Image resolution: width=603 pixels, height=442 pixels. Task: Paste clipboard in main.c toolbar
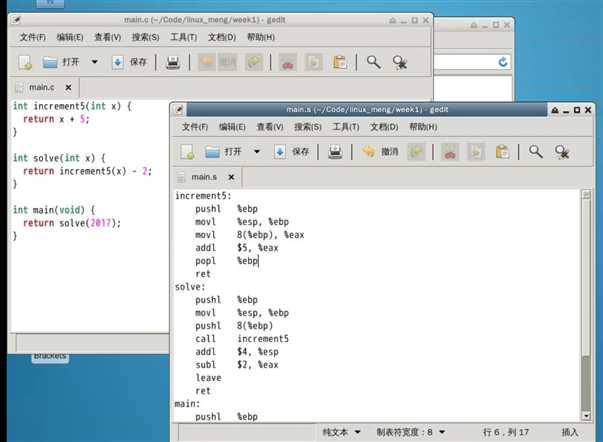click(340, 62)
